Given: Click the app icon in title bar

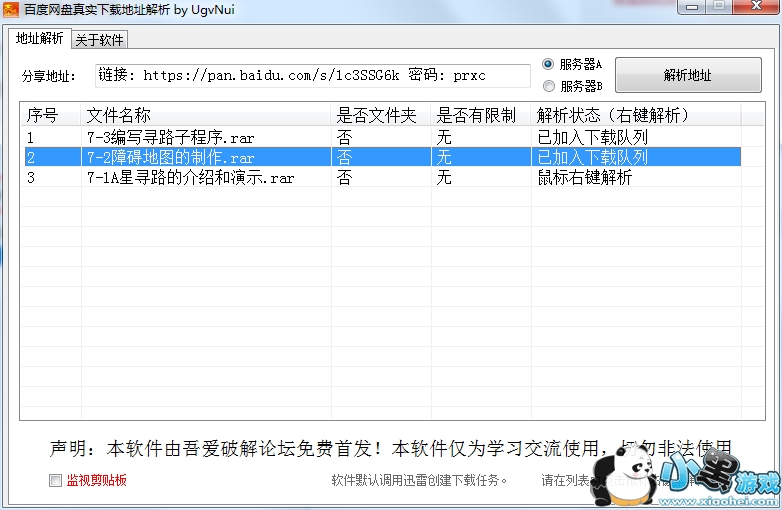Looking at the screenshot, I should (10, 9).
